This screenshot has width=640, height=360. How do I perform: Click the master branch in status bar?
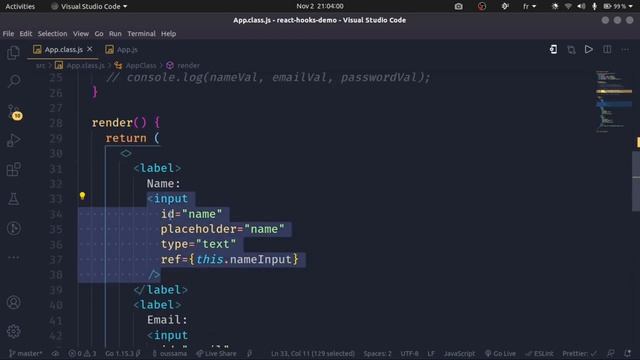[x=25, y=353]
